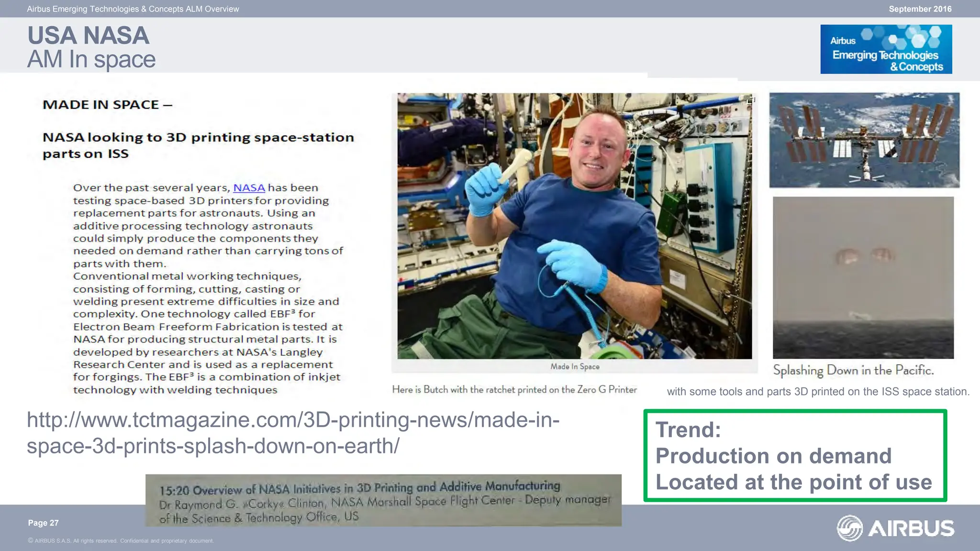Screen dimensions: 980x551
Task: Click the 'Page 27' footer label
Action: pos(43,523)
